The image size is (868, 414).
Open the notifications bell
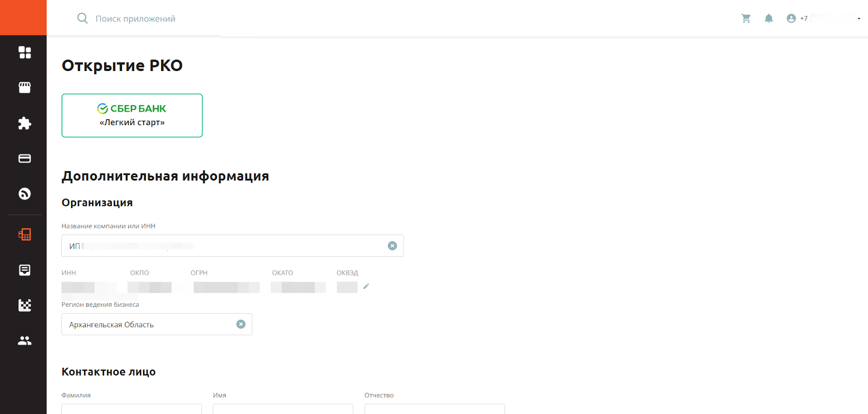point(769,18)
